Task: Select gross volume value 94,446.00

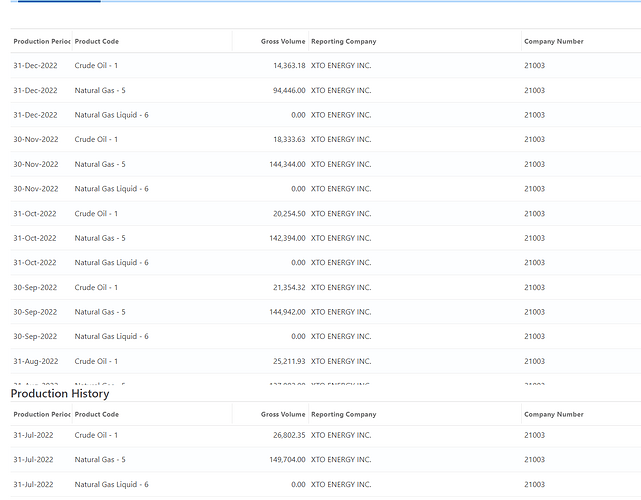Action: point(289,90)
